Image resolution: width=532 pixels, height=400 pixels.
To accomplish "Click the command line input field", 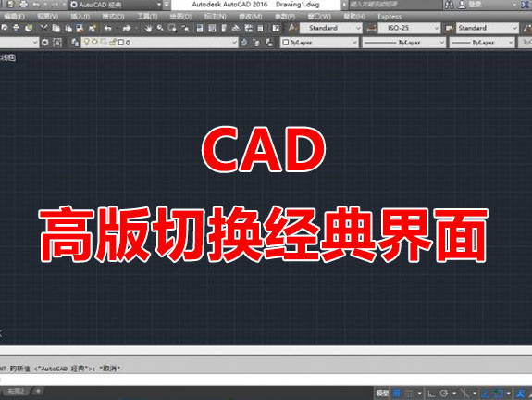I will [x=266, y=380].
